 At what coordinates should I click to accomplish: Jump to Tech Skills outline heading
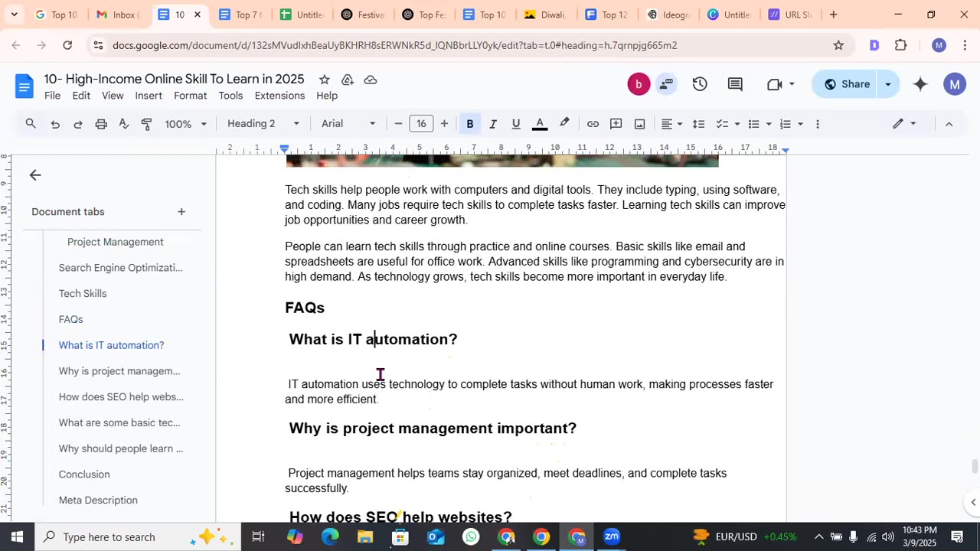click(83, 294)
